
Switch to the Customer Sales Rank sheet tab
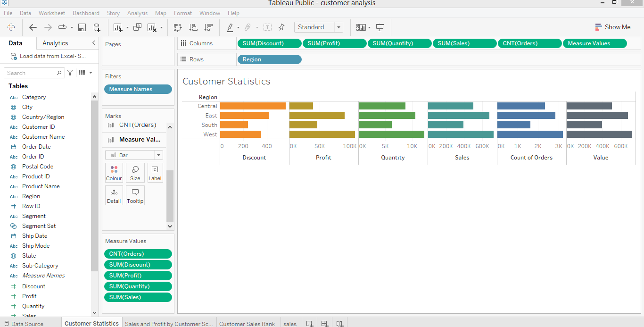pyautogui.click(x=247, y=324)
